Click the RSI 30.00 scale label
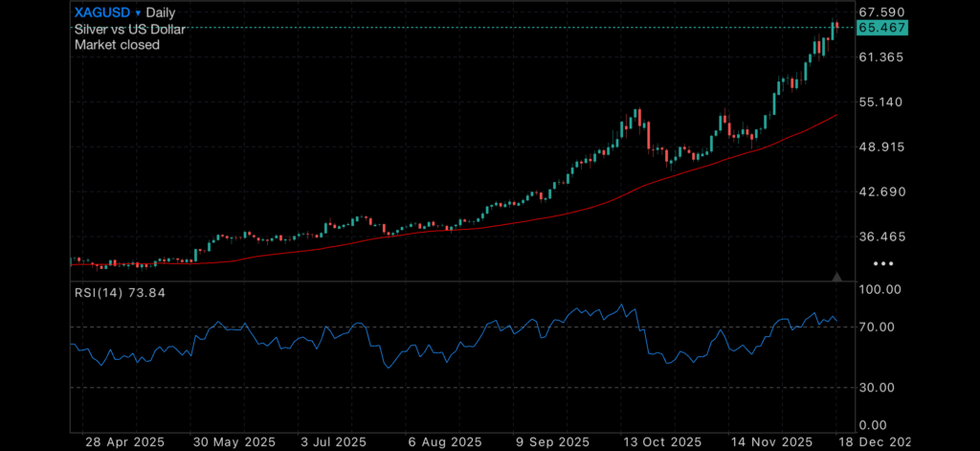 tap(879, 388)
